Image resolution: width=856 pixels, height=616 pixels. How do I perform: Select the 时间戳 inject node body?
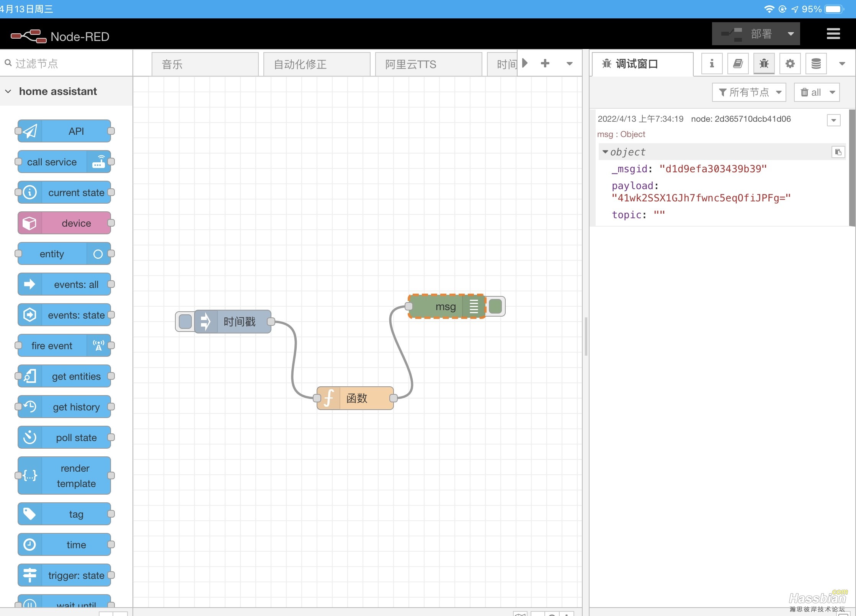tap(233, 322)
